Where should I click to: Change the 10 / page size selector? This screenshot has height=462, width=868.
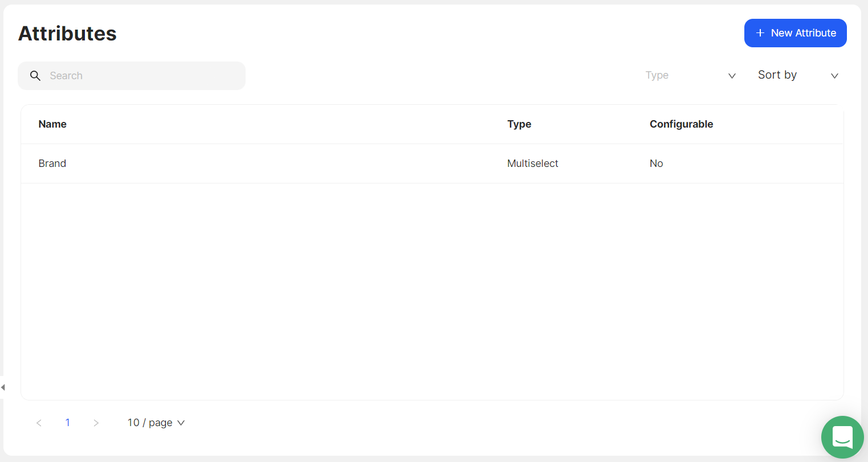(x=156, y=423)
